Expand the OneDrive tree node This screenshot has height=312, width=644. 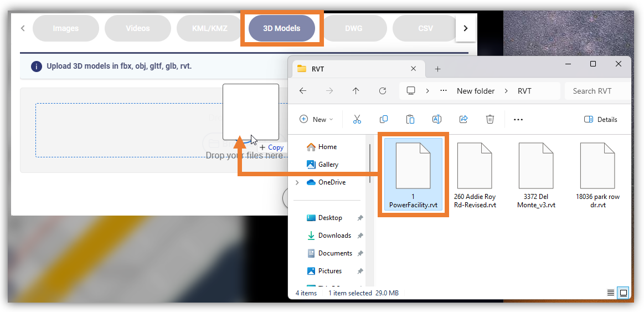(297, 182)
